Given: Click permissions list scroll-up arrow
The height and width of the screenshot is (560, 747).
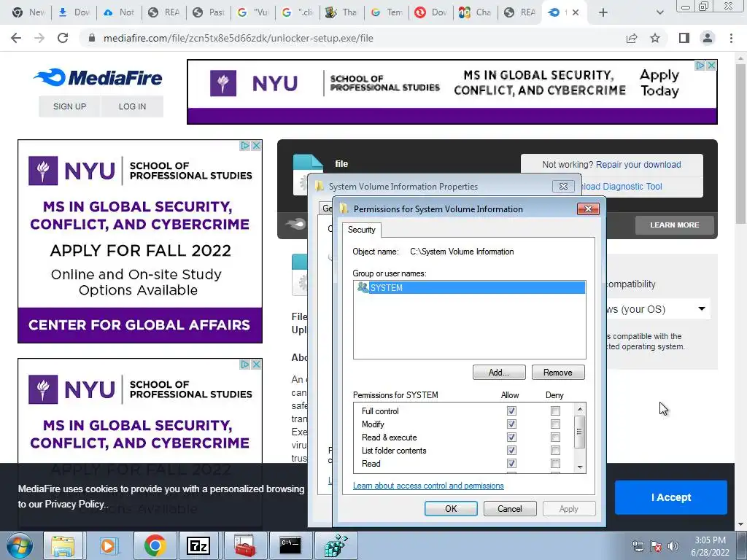Looking at the screenshot, I should (580, 409).
